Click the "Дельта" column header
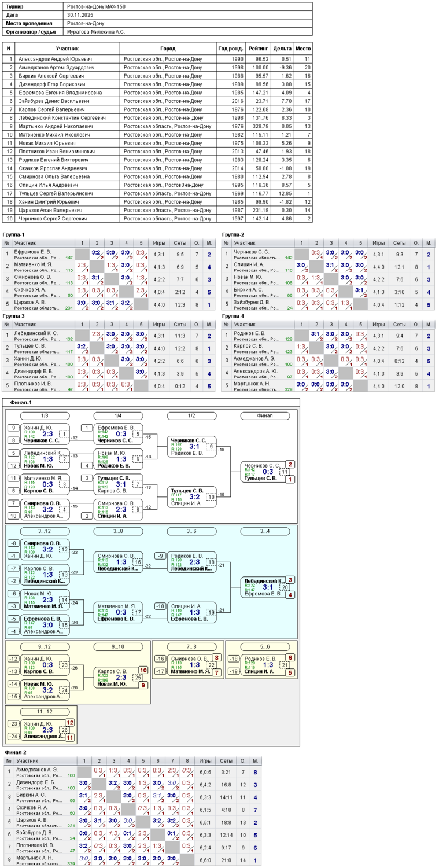The width and height of the screenshot is (439, 868). coord(282,49)
